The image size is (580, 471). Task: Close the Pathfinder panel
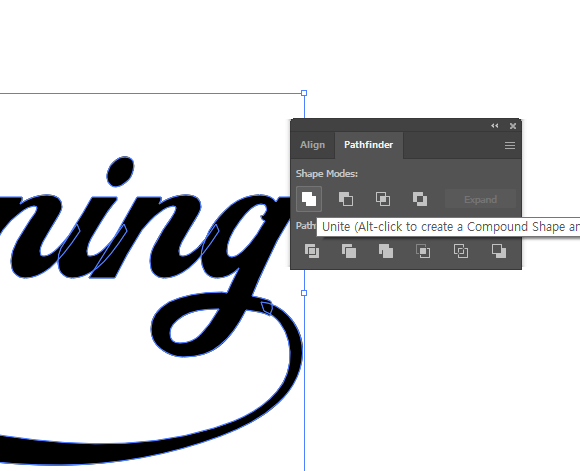(x=513, y=126)
